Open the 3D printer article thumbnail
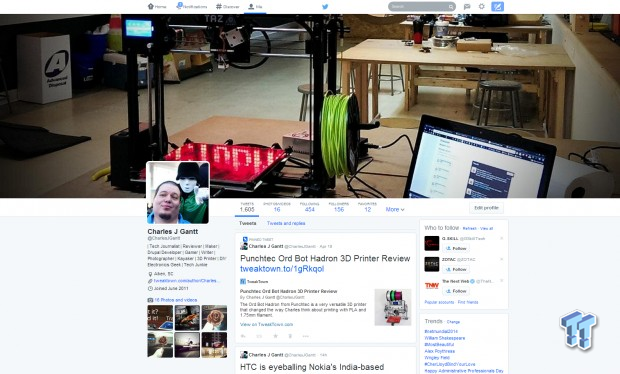The width and height of the screenshot is (620, 374). (393, 307)
